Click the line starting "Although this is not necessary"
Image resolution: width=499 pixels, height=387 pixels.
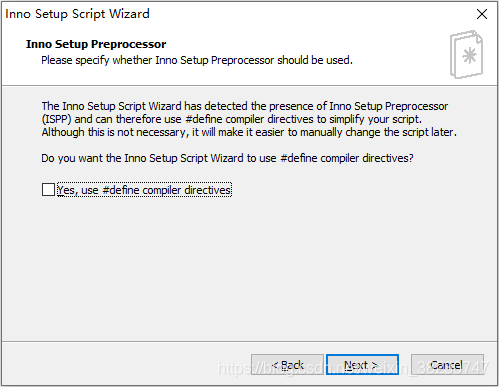tap(249, 132)
